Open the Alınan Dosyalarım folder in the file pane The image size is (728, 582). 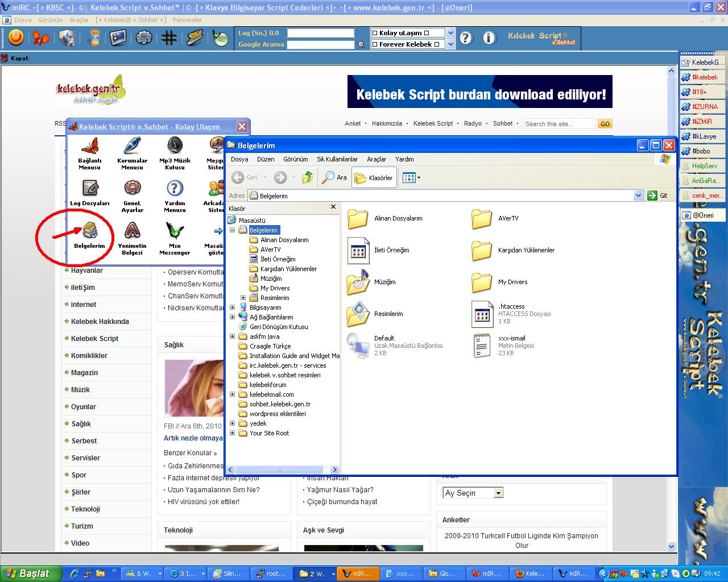click(385, 218)
